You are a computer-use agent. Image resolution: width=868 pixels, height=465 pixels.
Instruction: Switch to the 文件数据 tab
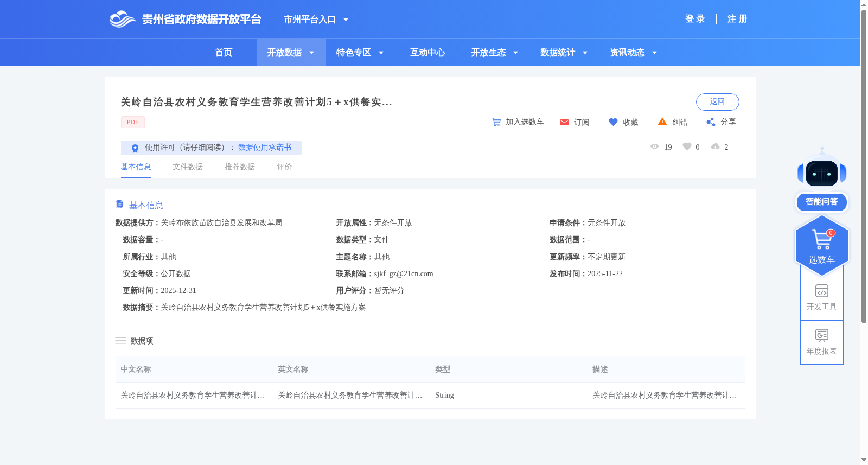tap(188, 167)
